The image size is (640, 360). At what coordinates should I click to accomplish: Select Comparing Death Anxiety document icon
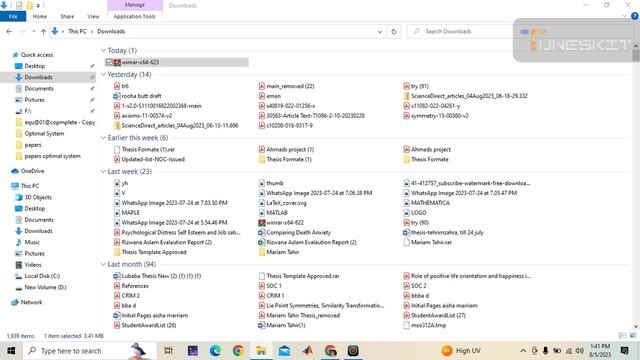[x=262, y=233]
